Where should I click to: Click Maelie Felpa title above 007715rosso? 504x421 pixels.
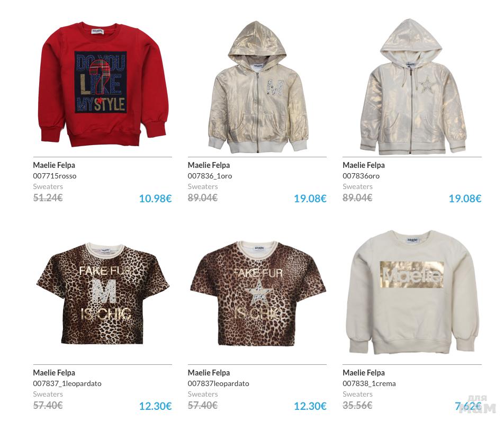(x=54, y=165)
